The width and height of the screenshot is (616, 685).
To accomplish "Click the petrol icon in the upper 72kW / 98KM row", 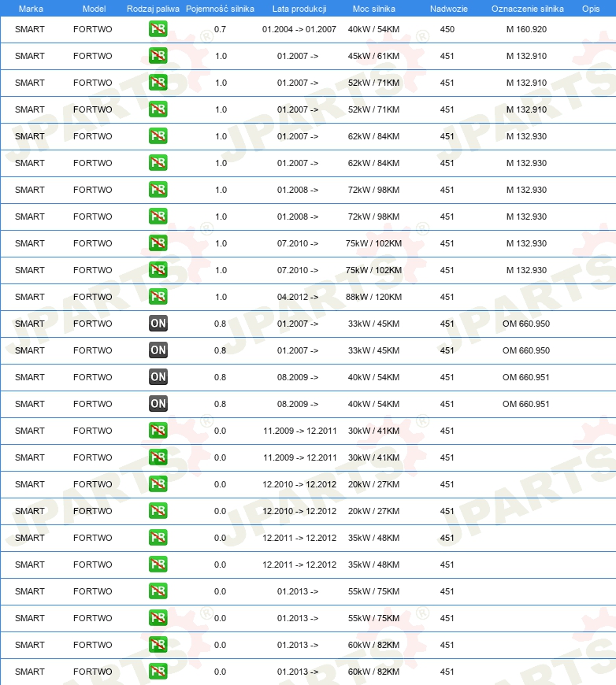I will pos(158,190).
